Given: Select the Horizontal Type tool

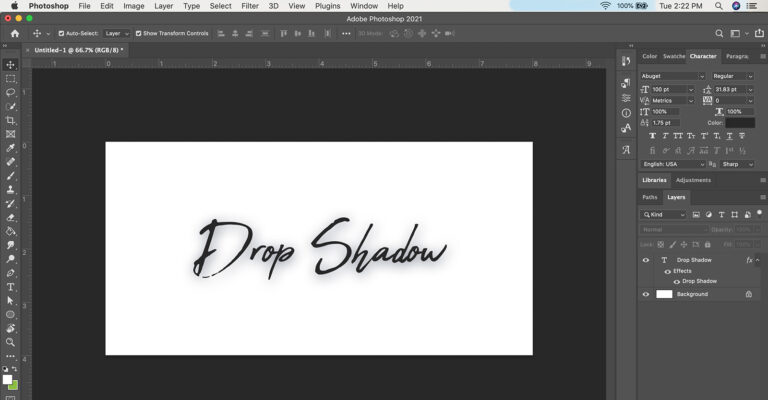Looking at the screenshot, I should coord(10,287).
